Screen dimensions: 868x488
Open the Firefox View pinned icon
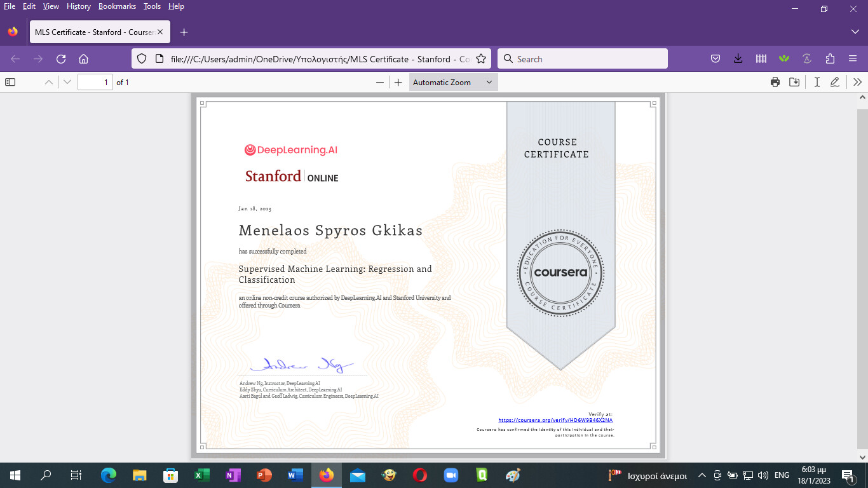[x=13, y=32]
